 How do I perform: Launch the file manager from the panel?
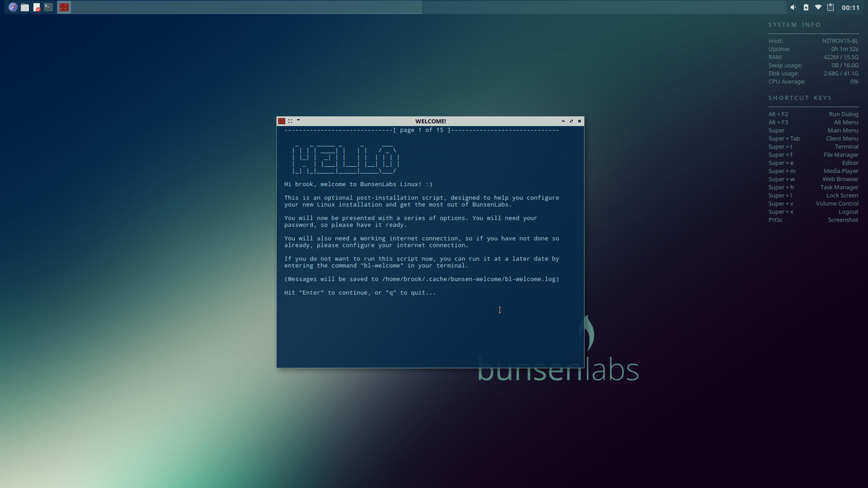pos(25,7)
